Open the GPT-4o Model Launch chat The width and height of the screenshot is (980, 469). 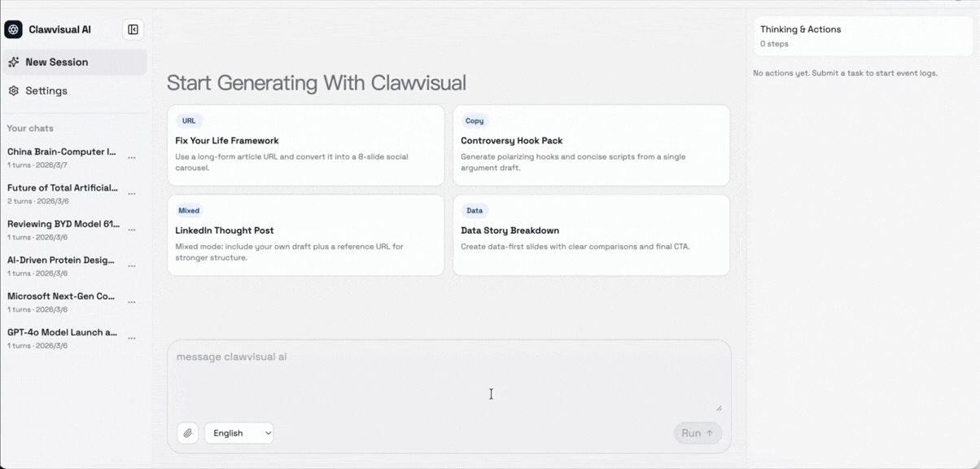click(x=63, y=333)
